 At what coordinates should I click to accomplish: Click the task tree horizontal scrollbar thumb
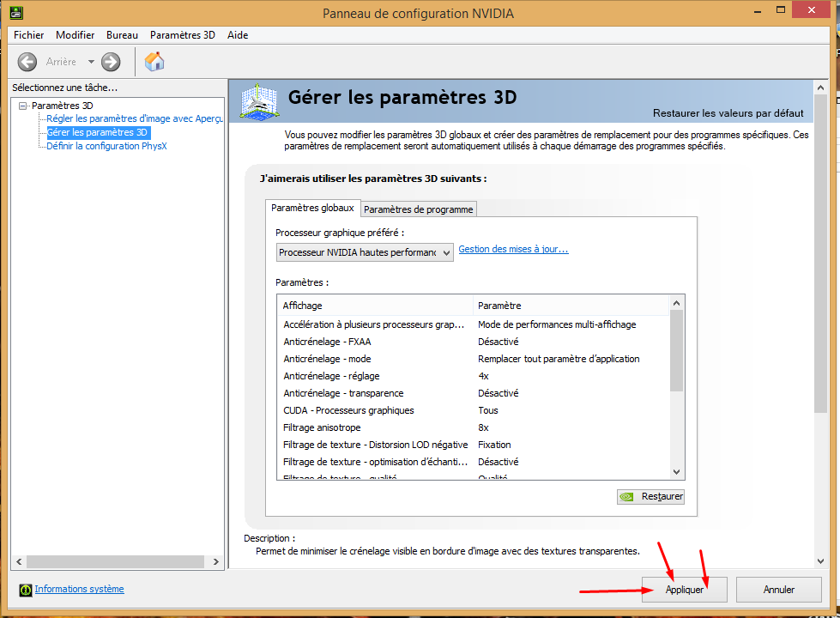click(116, 561)
